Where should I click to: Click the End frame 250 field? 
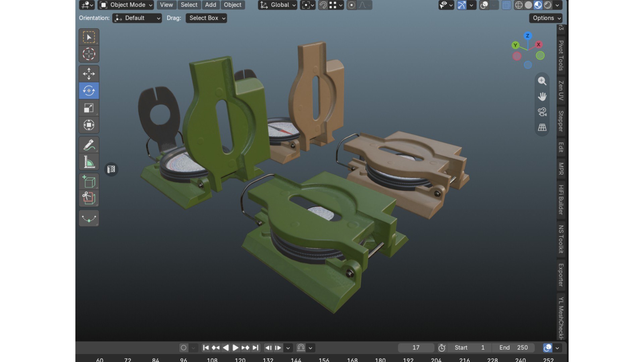(x=514, y=348)
